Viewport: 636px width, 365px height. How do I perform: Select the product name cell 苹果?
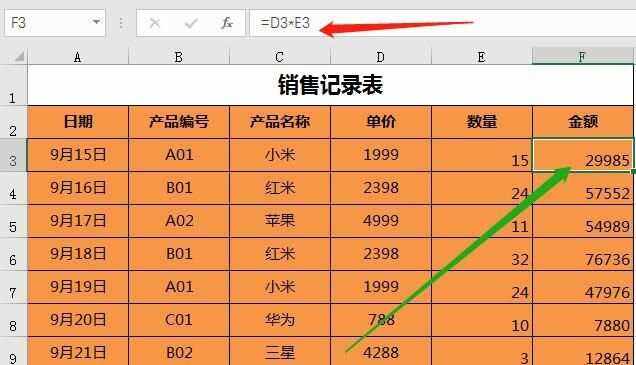pos(279,221)
